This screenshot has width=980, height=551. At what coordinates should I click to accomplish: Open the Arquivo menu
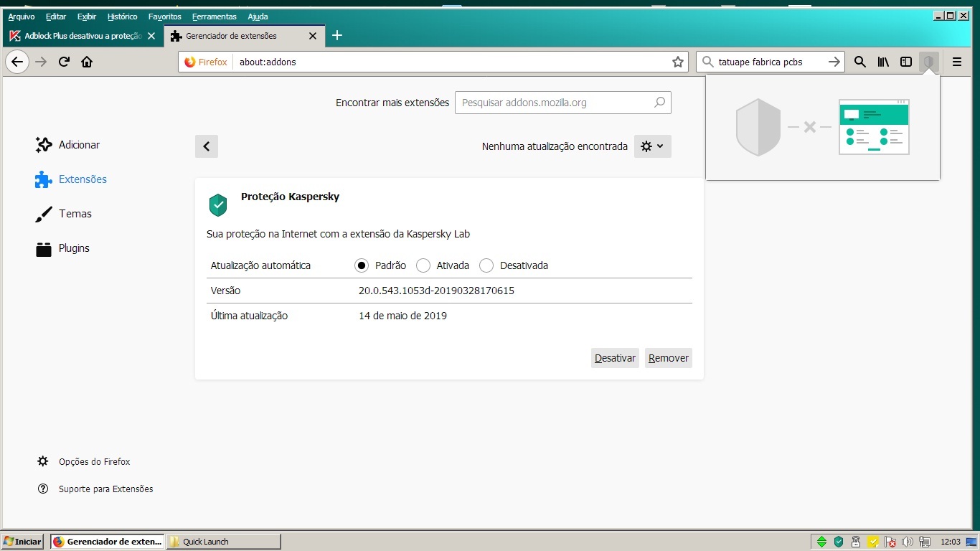click(x=22, y=17)
